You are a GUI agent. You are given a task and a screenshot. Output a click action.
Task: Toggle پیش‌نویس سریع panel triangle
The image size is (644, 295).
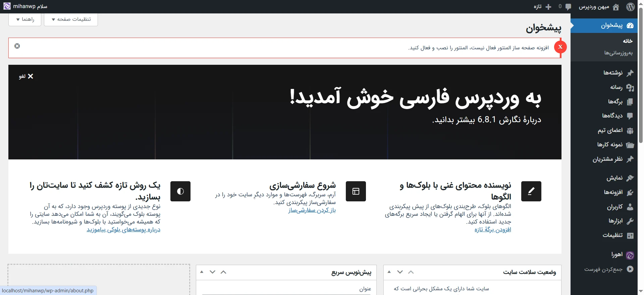click(x=202, y=272)
